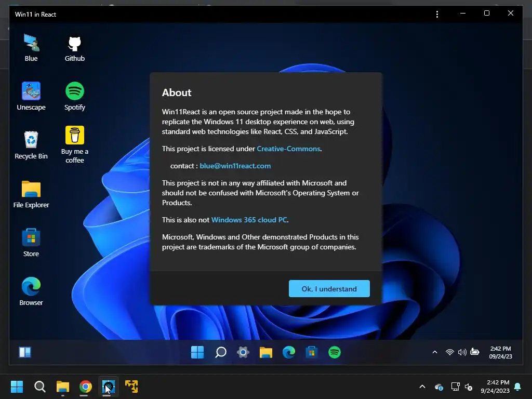Open the Recycle Bin icon

(x=31, y=145)
